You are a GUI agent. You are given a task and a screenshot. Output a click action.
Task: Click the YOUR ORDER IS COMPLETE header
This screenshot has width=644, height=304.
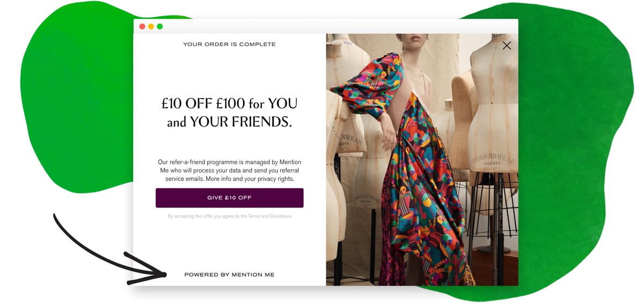click(229, 45)
